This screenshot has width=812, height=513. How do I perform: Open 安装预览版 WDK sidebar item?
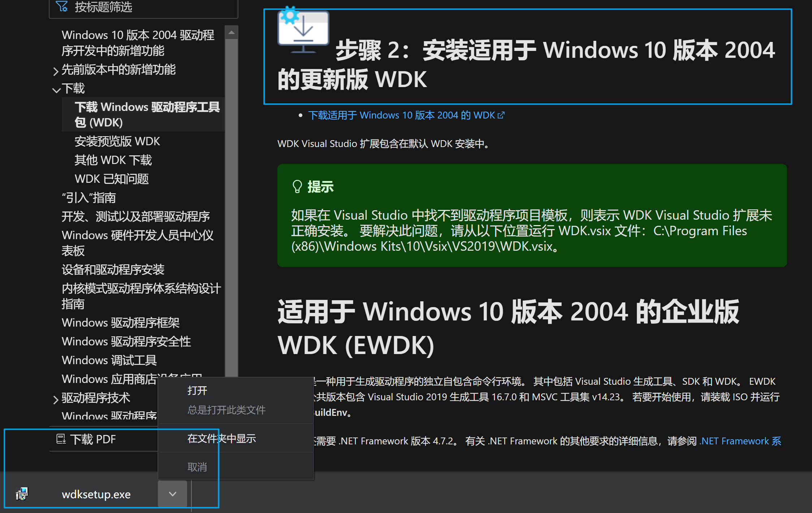coord(117,141)
